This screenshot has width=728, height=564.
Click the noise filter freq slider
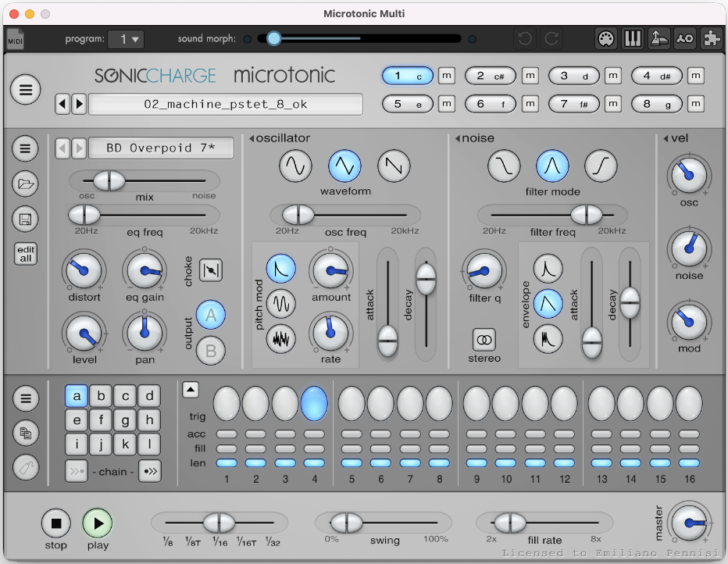552,215
